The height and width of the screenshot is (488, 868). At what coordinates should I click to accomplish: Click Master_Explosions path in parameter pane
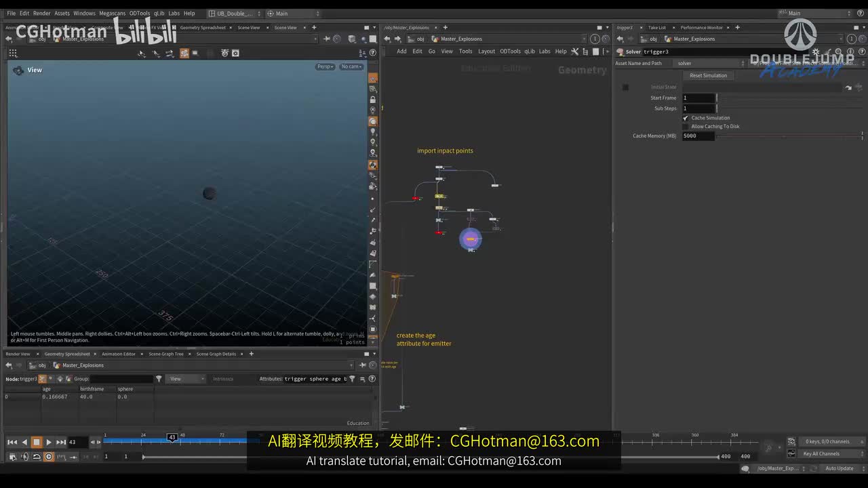click(x=694, y=39)
